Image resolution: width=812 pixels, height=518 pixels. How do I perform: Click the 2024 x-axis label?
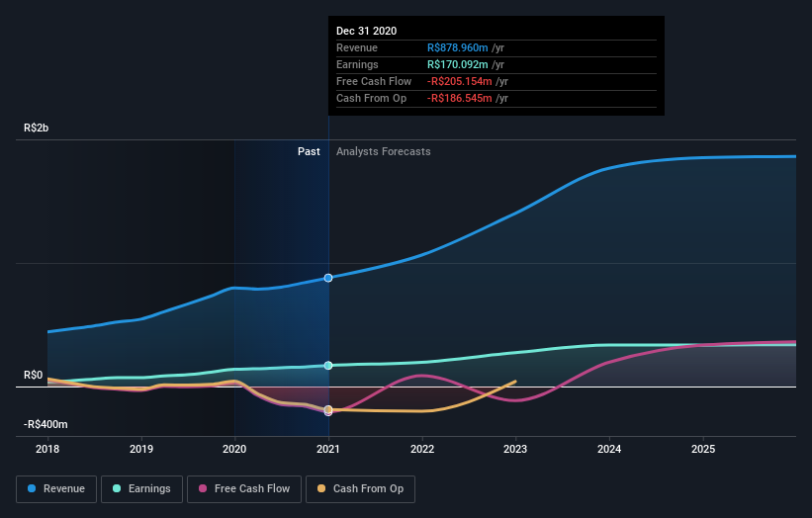tap(609, 448)
